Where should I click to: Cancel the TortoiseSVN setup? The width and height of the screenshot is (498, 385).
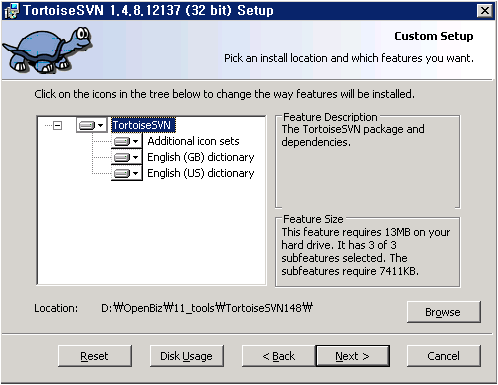[443, 356]
